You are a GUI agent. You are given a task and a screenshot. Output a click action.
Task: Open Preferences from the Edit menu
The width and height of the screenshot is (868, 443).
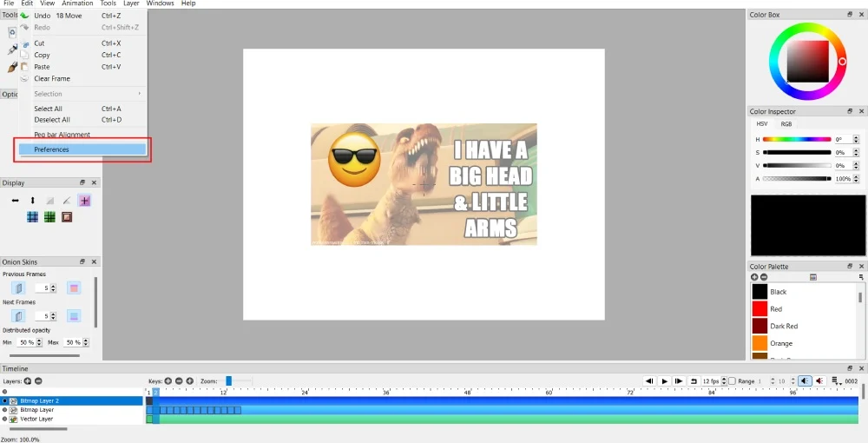pos(51,149)
